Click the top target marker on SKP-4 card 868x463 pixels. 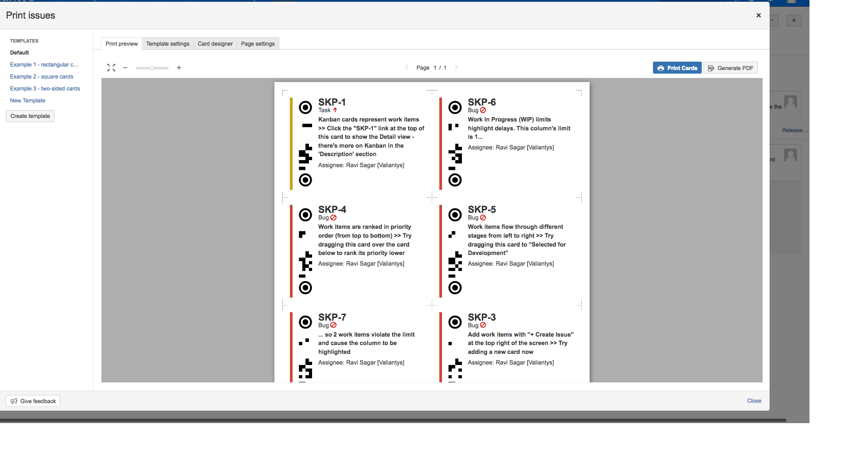pos(305,215)
